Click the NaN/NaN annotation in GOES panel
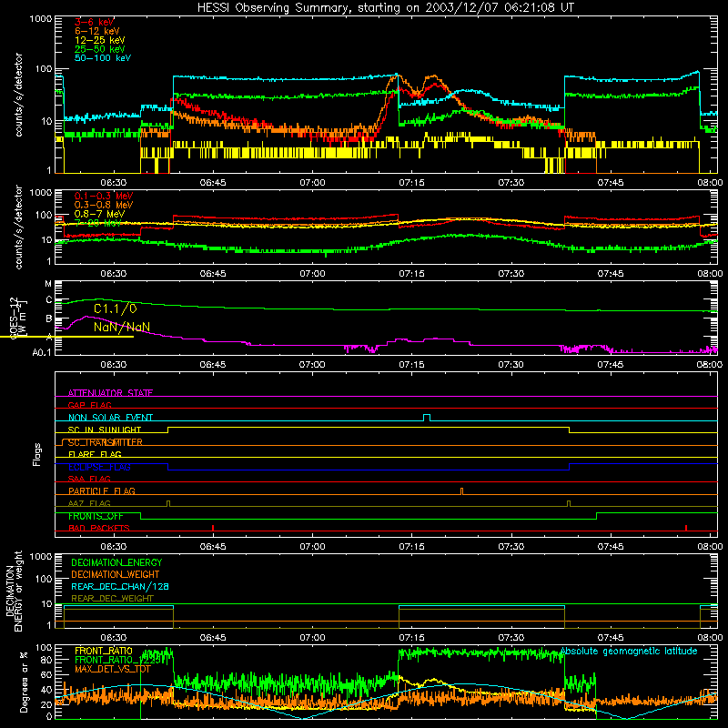This screenshot has width=728, height=728. point(122,327)
